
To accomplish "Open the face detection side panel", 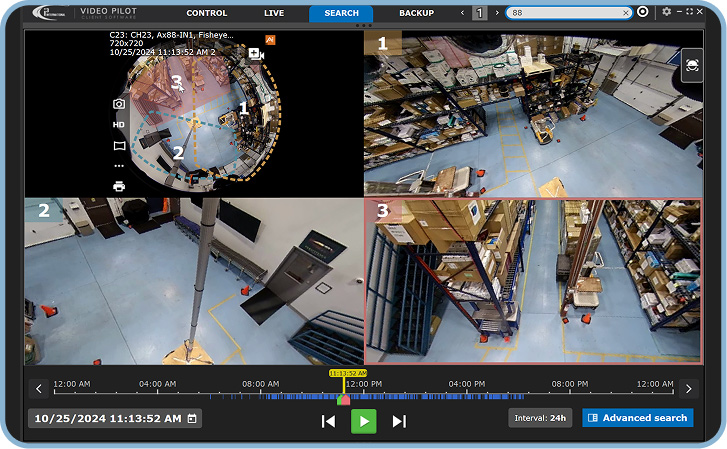I will 692,66.
